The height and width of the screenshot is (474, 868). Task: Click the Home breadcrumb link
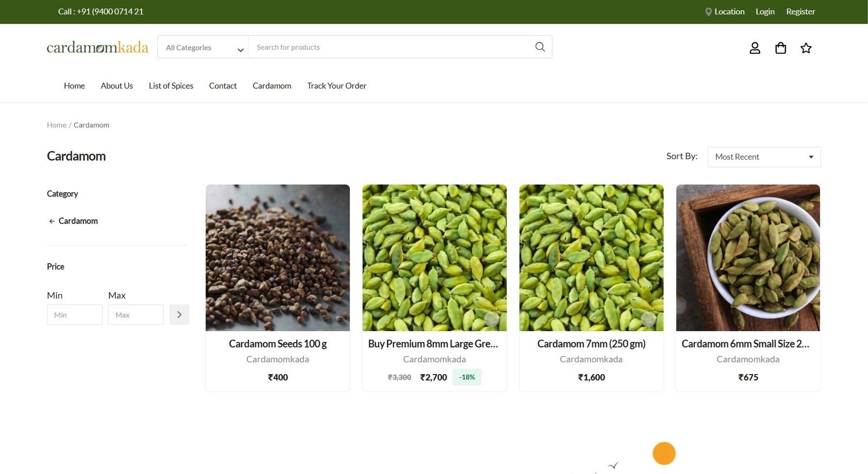point(56,125)
